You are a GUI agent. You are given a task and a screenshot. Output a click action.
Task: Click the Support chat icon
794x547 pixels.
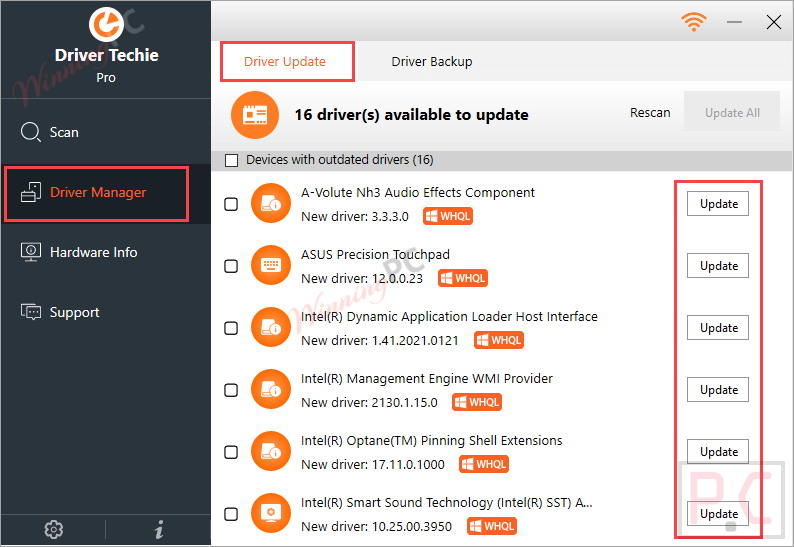30,312
